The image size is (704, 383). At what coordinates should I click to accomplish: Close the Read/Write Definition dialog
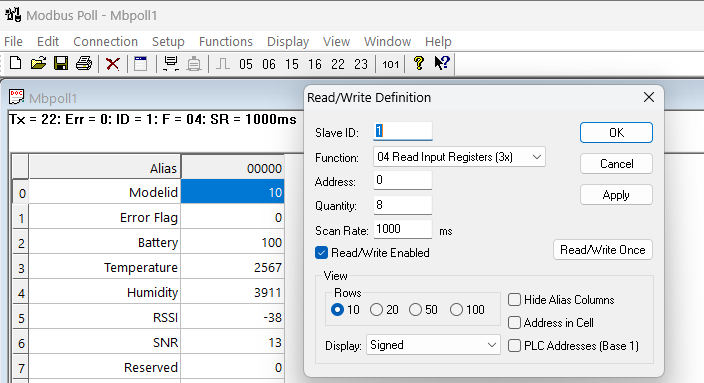tap(648, 97)
